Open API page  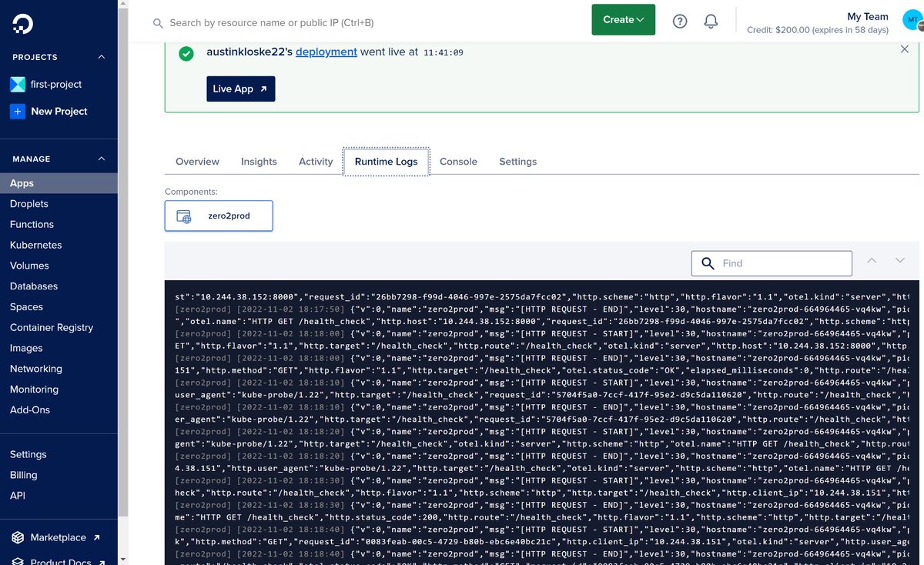point(18,496)
